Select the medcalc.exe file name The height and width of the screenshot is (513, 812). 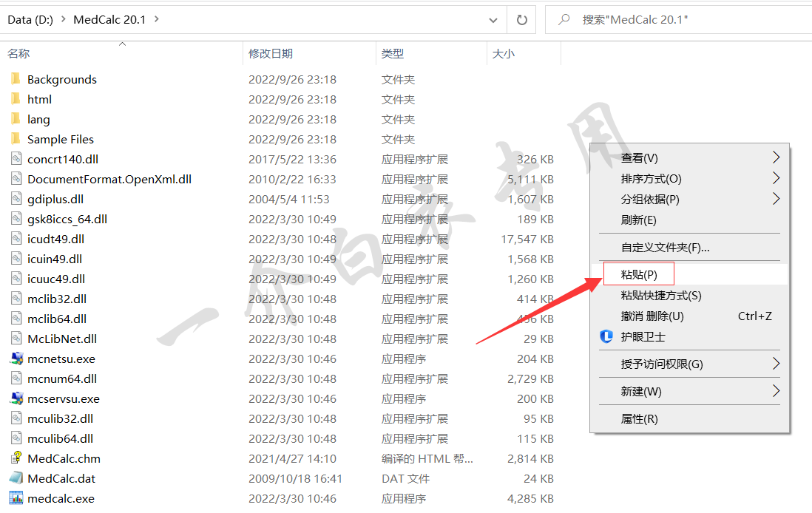click(61, 498)
